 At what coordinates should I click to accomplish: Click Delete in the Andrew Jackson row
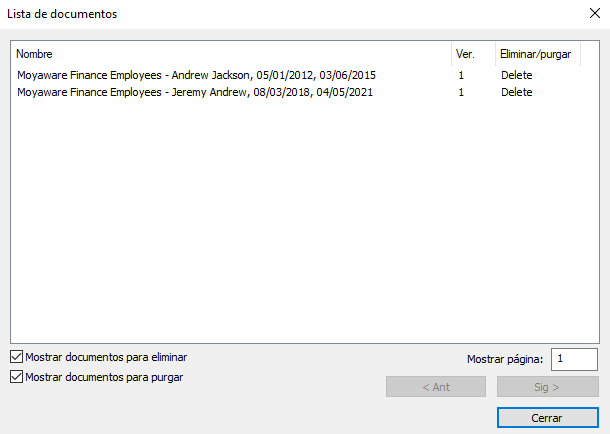pyautogui.click(x=517, y=75)
